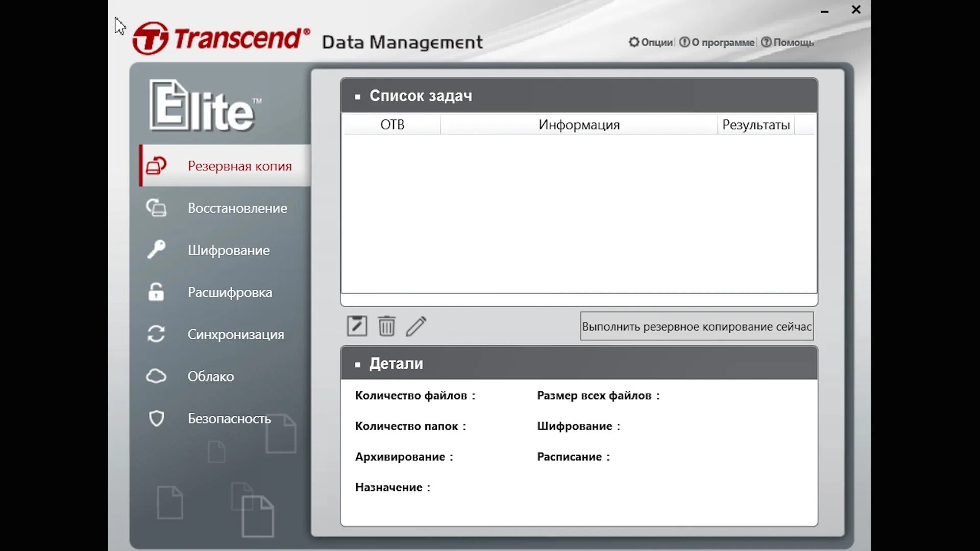Click the key icon for Шифрование
Screen dimensions: 980x551
click(156, 249)
